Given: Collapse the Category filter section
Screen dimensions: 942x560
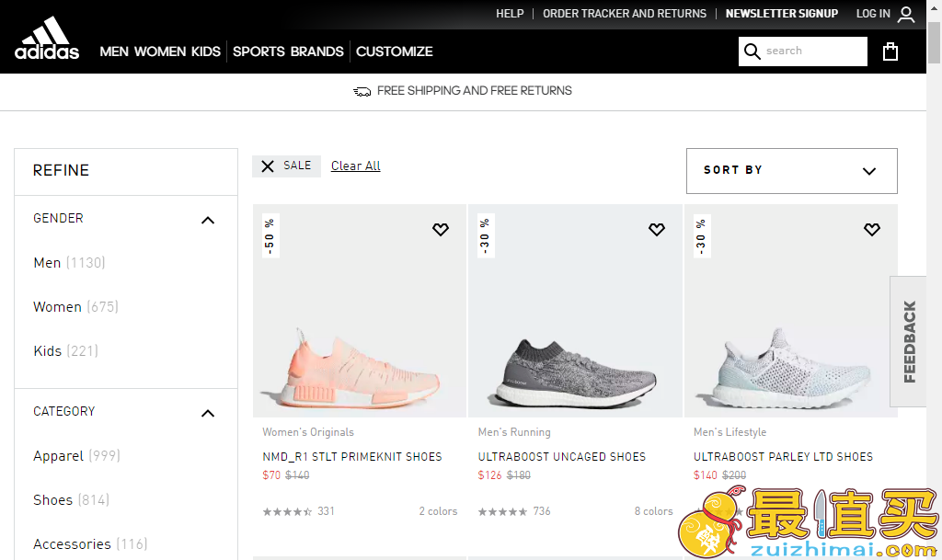Looking at the screenshot, I should 208,414.
